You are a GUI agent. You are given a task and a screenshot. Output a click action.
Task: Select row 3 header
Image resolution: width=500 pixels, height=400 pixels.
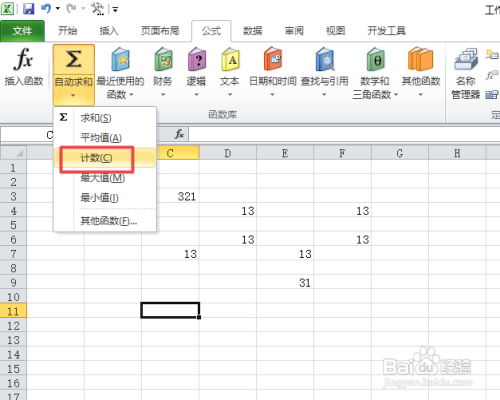pyautogui.click(x=13, y=196)
